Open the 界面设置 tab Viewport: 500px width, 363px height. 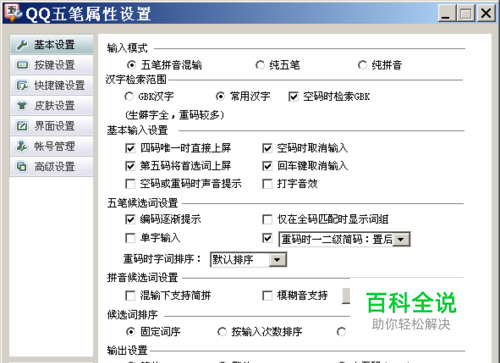coord(52,126)
